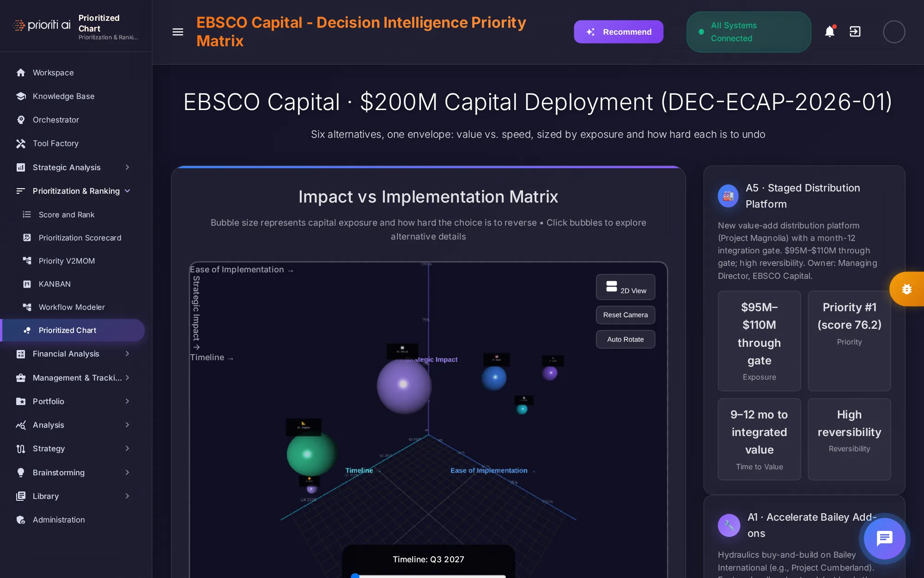Click Reset Camera button
This screenshot has width=924, height=578.
(626, 315)
